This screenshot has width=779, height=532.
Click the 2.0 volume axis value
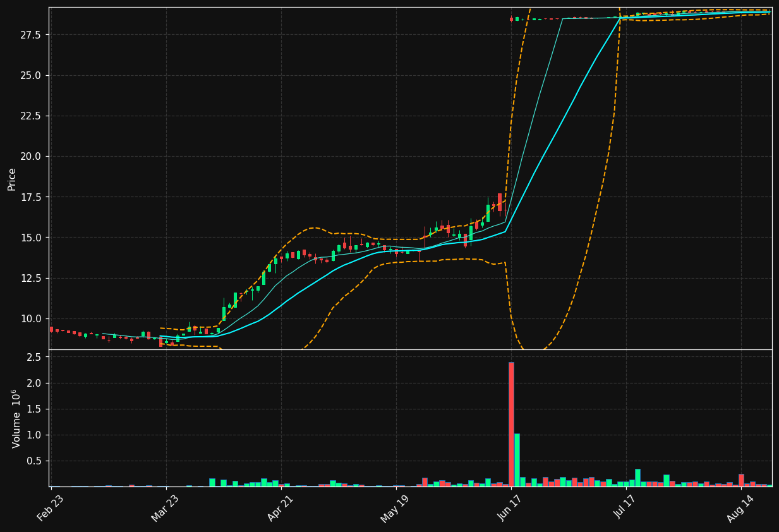tap(35, 383)
